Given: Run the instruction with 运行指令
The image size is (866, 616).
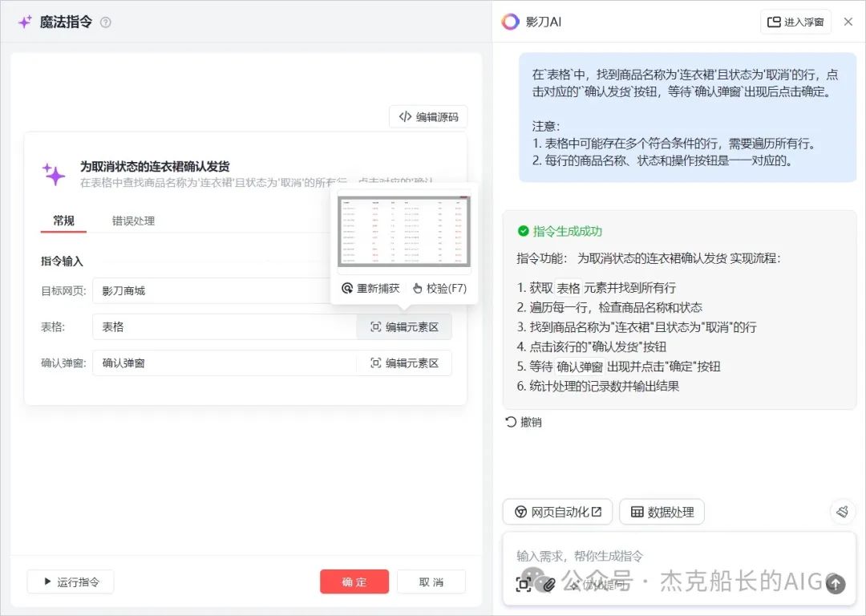Looking at the screenshot, I should (71, 582).
